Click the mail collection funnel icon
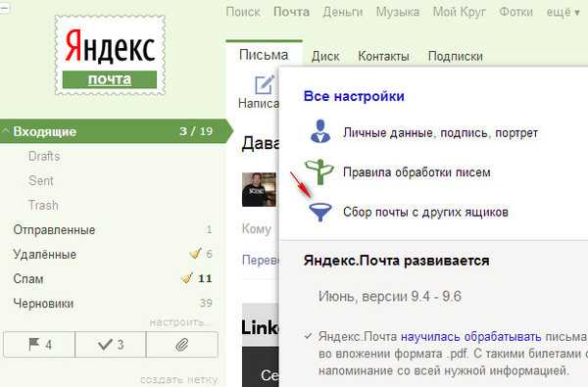Screen dimensions: 588x387 (319, 212)
